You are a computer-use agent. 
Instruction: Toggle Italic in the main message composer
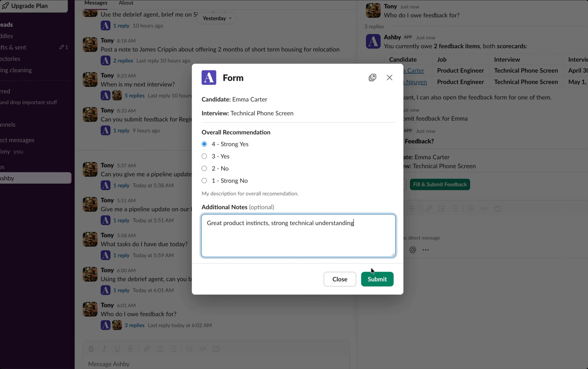pyautogui.click(x=104, y=349)
